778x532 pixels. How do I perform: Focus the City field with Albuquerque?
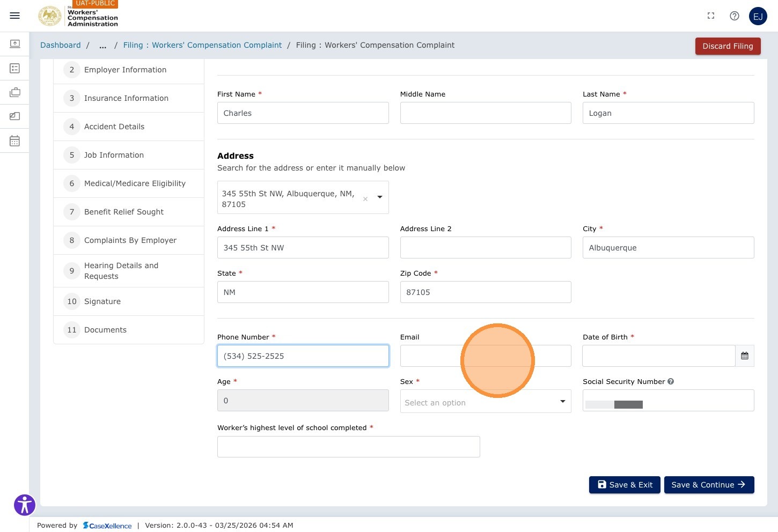point(668,248)
